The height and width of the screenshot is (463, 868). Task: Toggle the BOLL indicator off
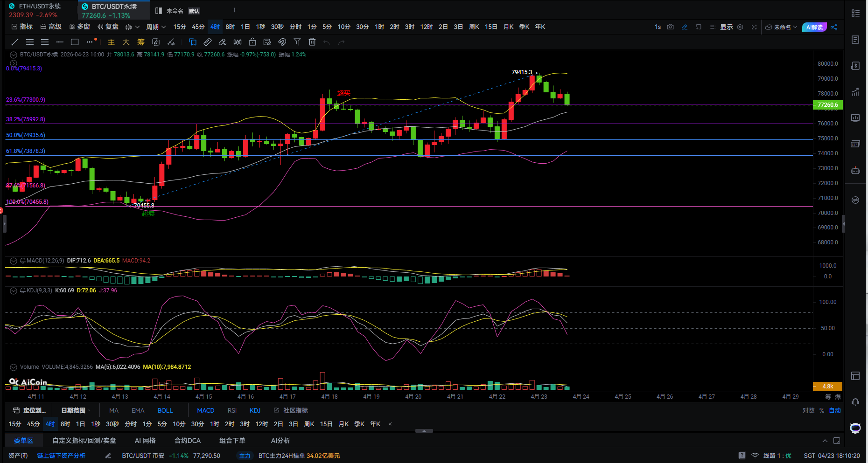(165, 410)
